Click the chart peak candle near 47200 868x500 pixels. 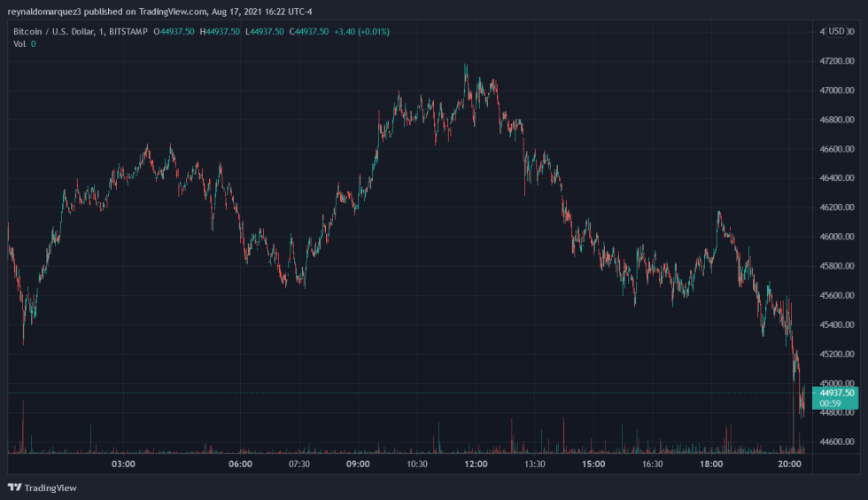(466, 67)
